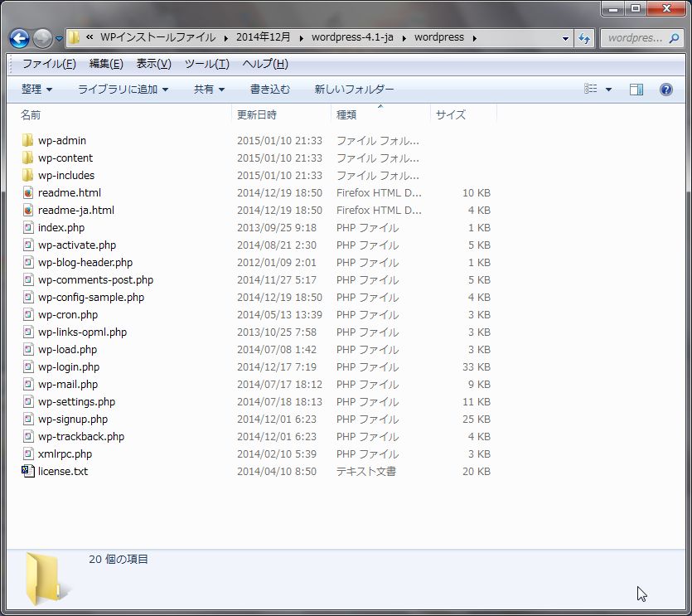Navigate to wordpress-4.1-ja breadcrumb
Viewport: 692px width, 616px height.
(x=352, y=37)
